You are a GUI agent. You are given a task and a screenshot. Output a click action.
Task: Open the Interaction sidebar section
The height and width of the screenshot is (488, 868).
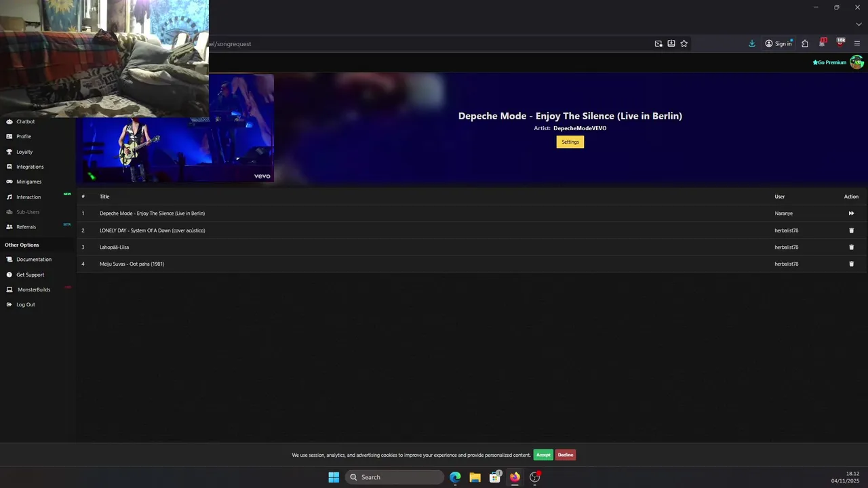click(x=28, y=197)
